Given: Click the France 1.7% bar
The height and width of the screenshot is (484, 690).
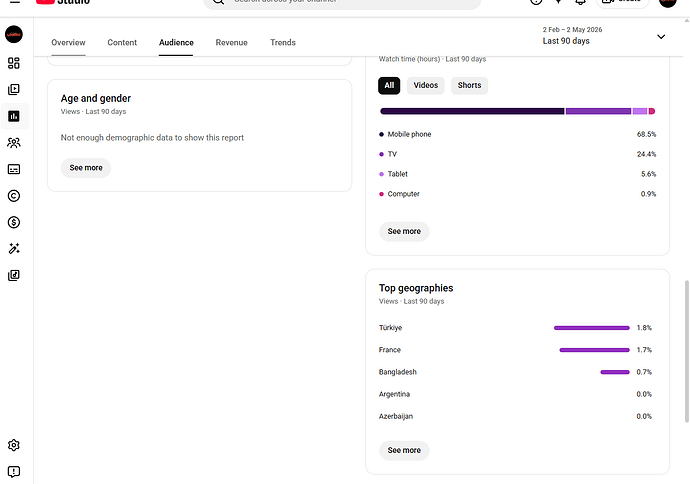Looking at the screenshot, I should pyautogui.click(x=595, y=350).
